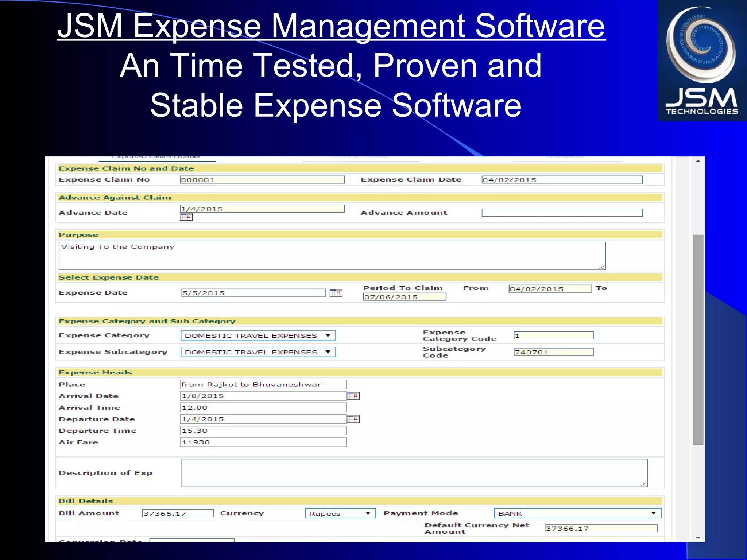Click the Expense Date field showing 5/5/2015
Image resolution: width=747 pixels, height=560 pixels.
pyautogui.click(x=253, y=293)
